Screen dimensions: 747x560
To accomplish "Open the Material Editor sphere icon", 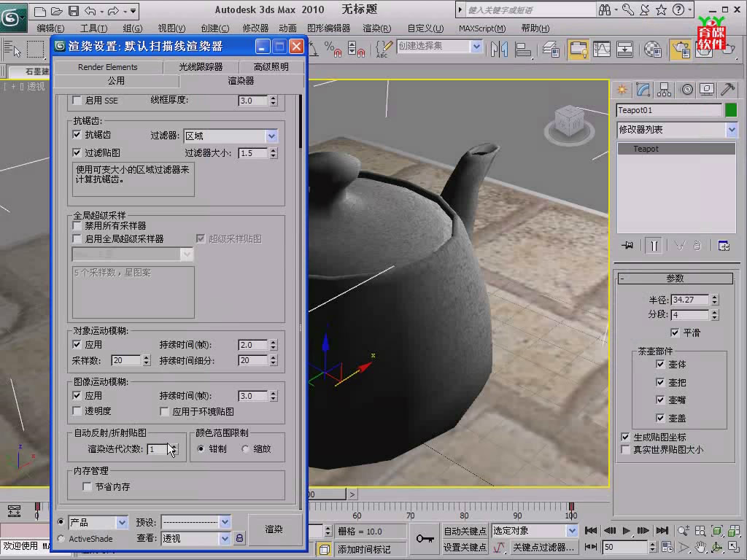I will [652, 49].
